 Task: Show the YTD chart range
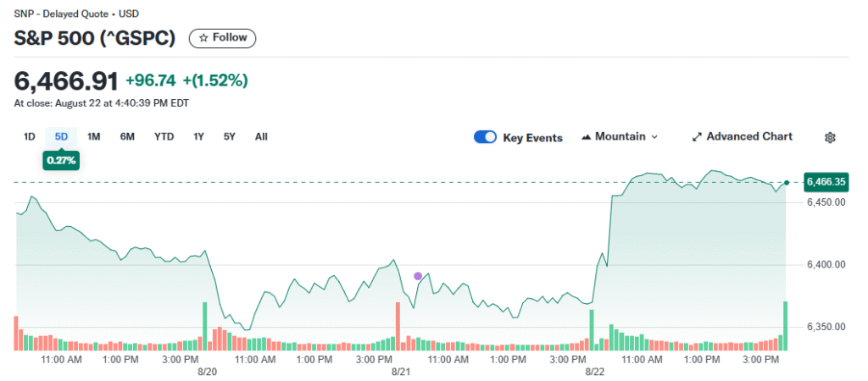[x=164, y=136]
